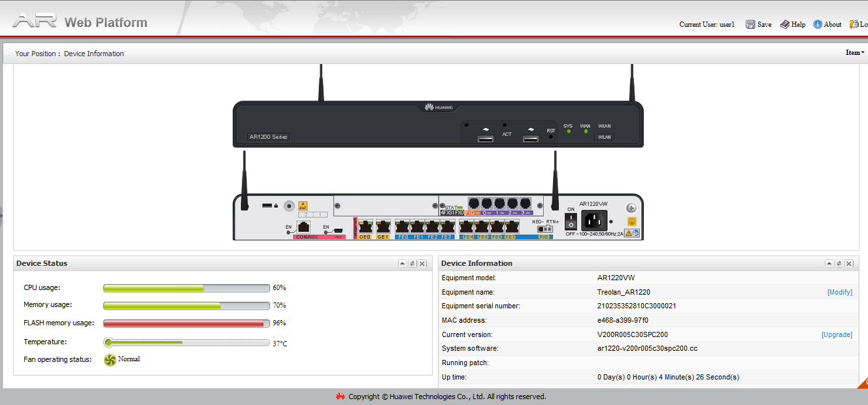Click the left sidebar expand handle
Viewport: 868px width, 405px height.
[x=1, y=217]
